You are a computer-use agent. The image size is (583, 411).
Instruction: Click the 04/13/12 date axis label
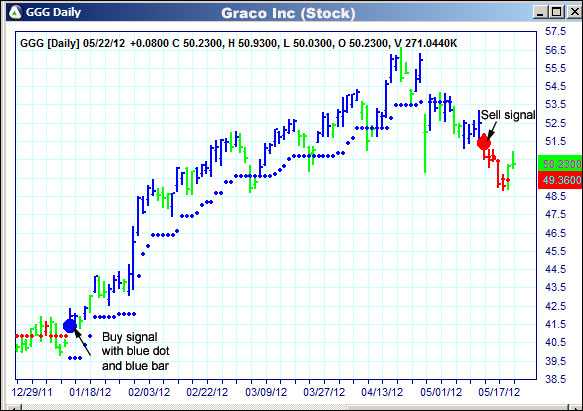pos(382,392)
